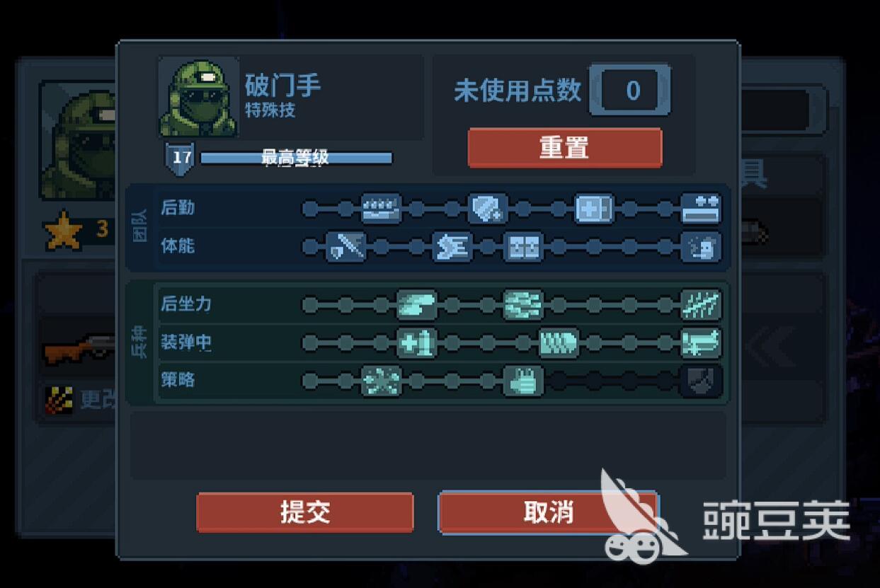This screenshot has width=880, height=588.
Task: Select the last skill icon in 体能 row
Action: (701, 247)
